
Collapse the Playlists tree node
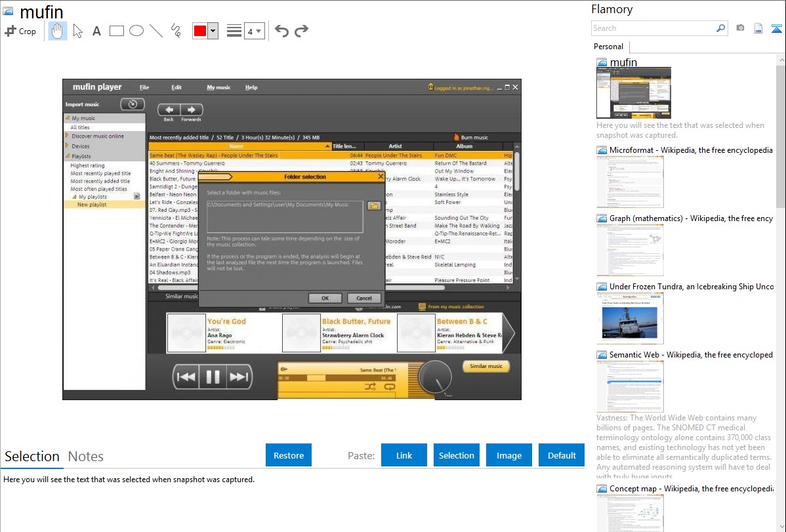67,156
